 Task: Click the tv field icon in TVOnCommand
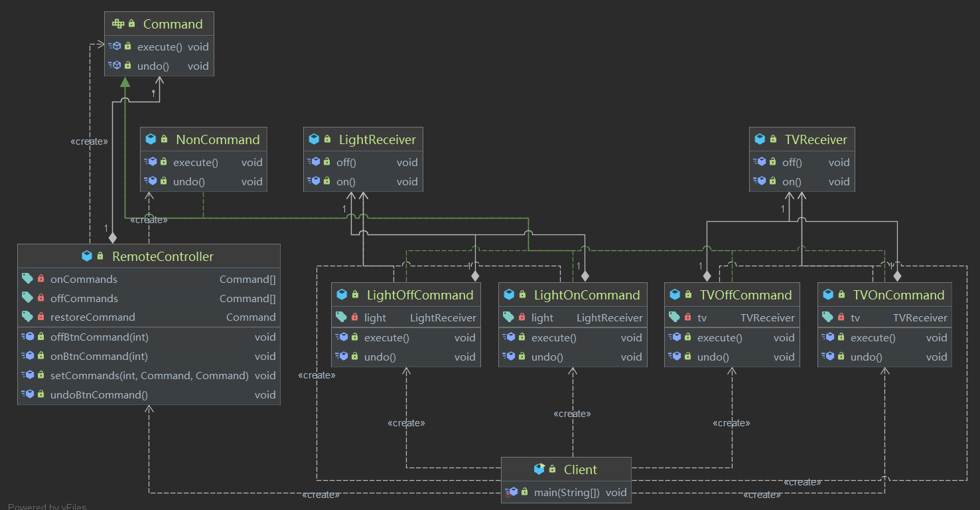(x=827, y=317)
